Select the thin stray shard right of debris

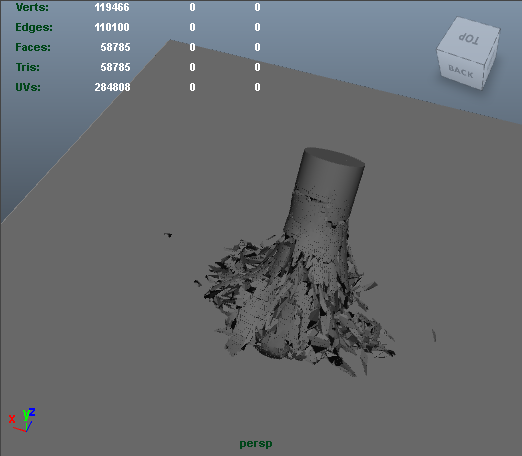tap(434, 335)
